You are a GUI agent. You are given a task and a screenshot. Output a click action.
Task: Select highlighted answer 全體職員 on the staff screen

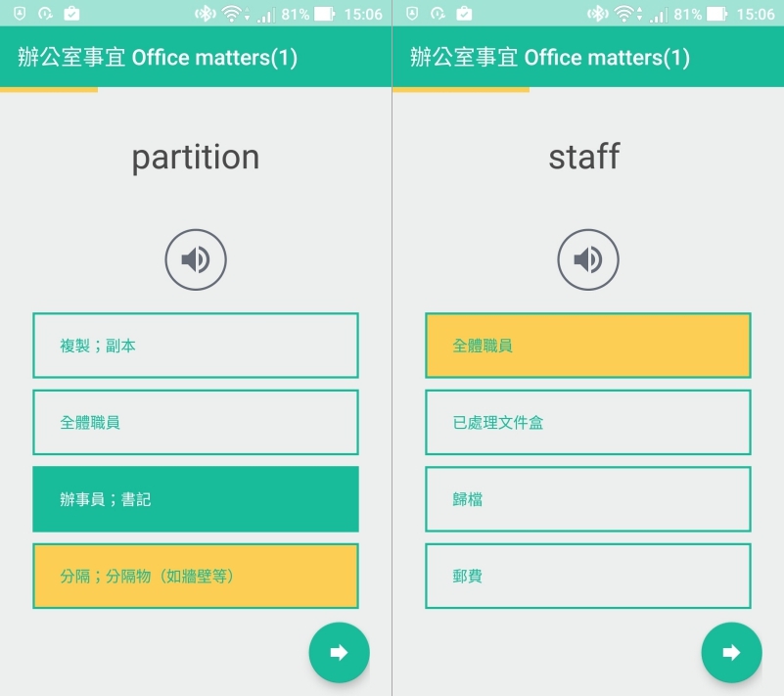(x=588, y=346)
